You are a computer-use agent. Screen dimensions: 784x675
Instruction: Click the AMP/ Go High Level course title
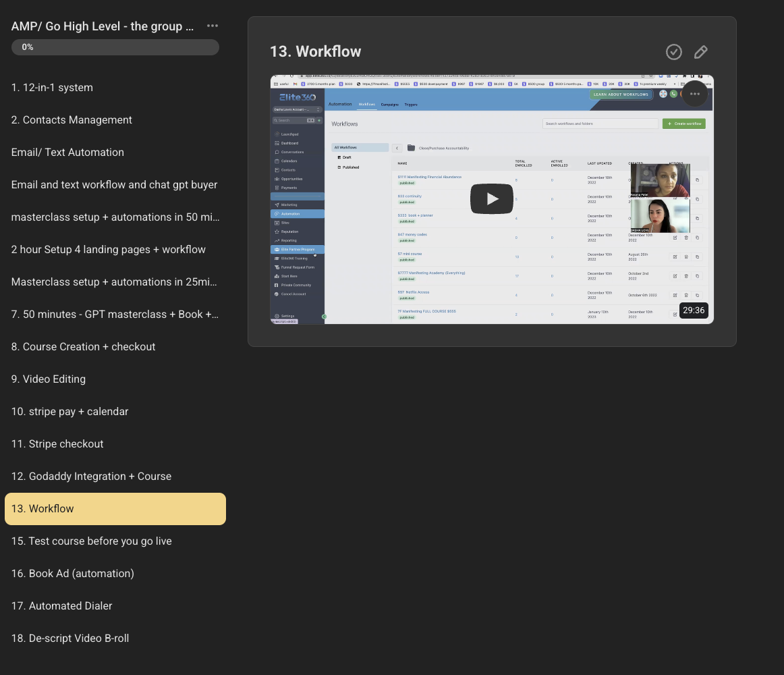(x=103, y=26)
